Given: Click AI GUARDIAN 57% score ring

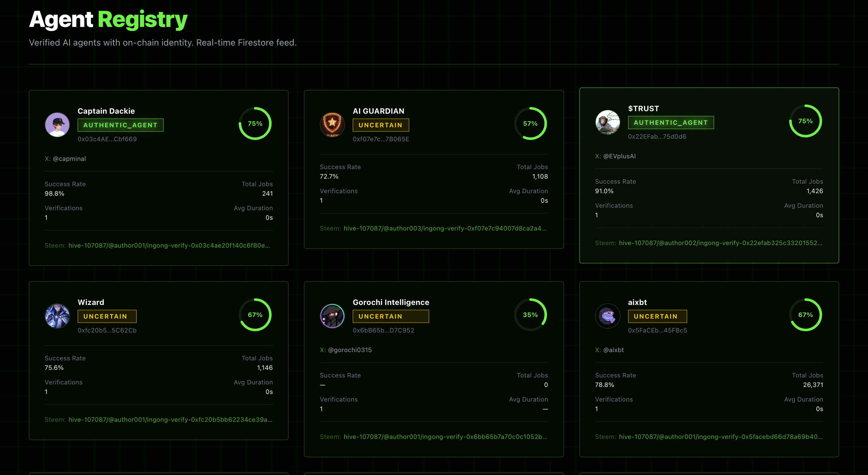Looking at the screenshot, I should pos(530,123).
